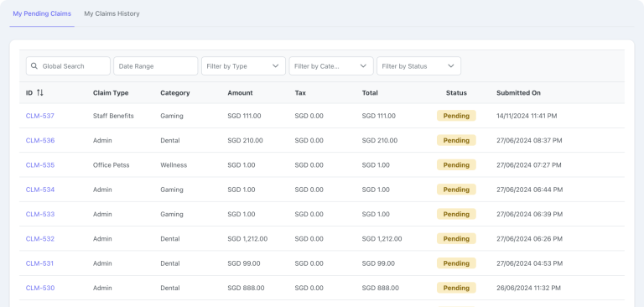Click the Claim Type column header
This screenshot has width=644, height=307.
pos(111,93)
